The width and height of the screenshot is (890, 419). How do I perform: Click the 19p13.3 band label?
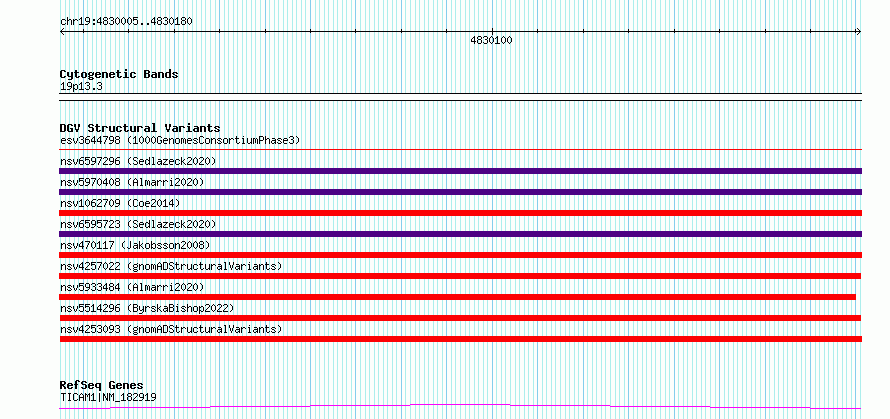coord(81,87)
